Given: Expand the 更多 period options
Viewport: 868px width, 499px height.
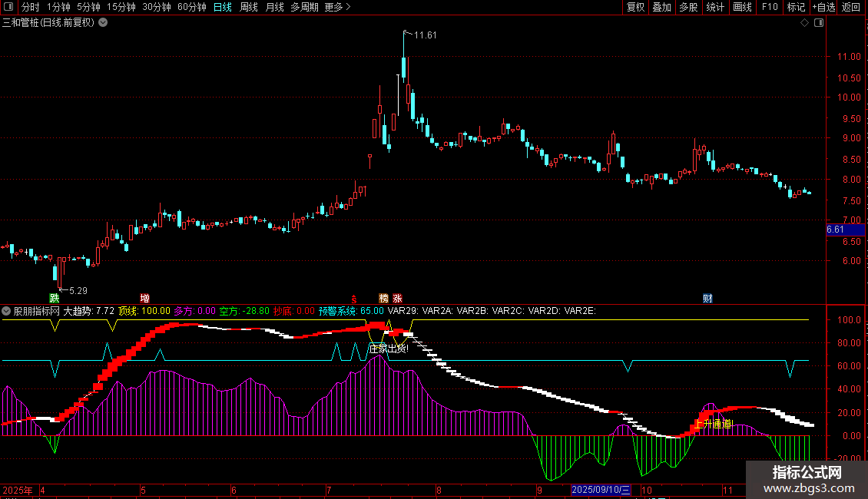Looking at the screenshot, I should pos(337,7).
